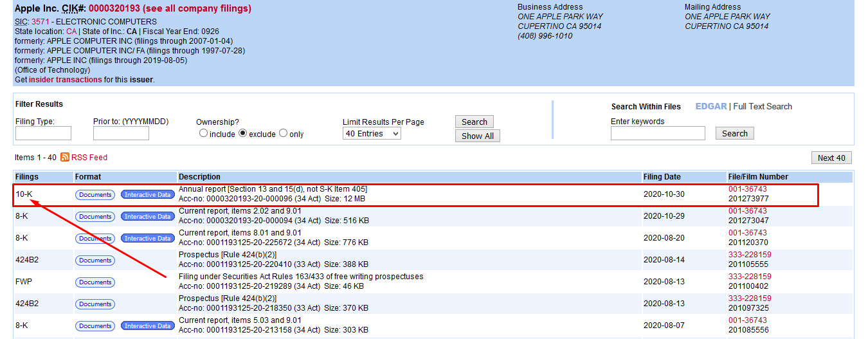Open Documents for the 2020-08-13 424B2
This screenshot has height=339, width=868.
click(x=95, y=304)
